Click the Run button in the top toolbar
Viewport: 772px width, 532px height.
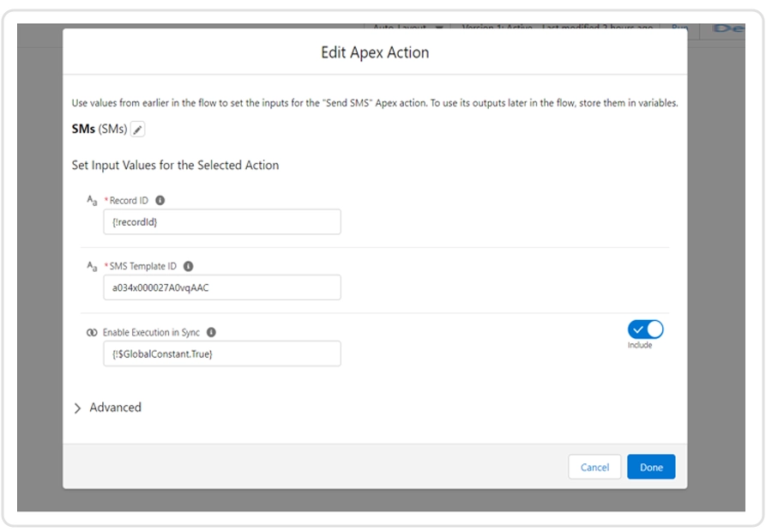(679, 28)
